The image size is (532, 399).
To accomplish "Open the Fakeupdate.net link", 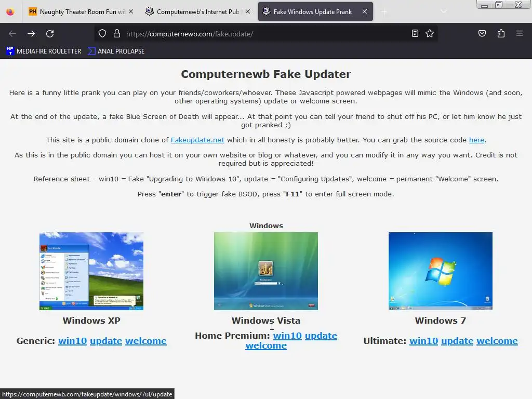I will tap(197, 140).
